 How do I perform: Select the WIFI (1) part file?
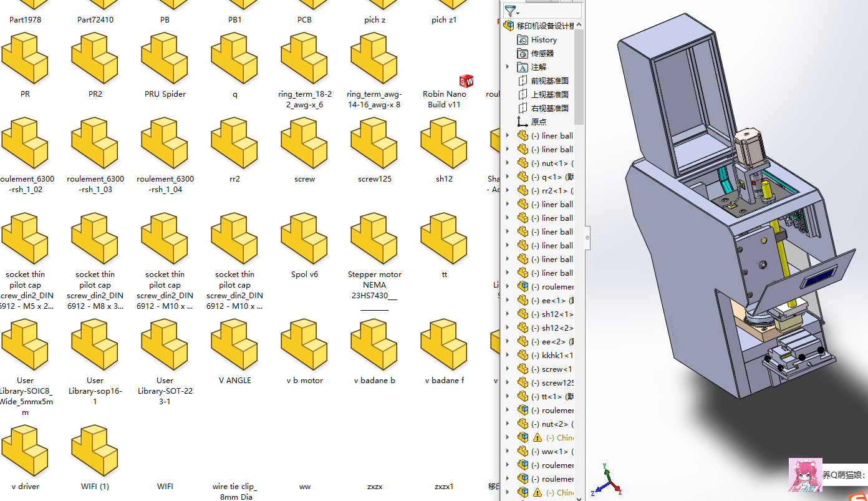(95, 450)
